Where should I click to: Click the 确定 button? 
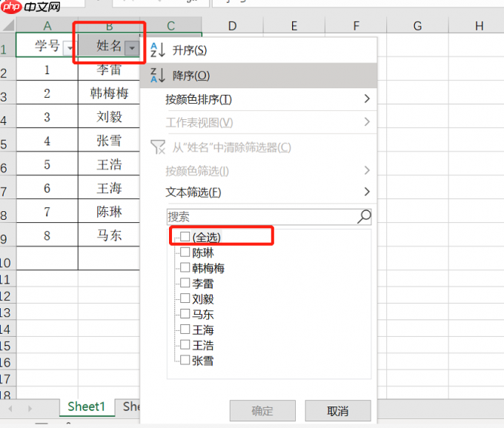[262, 411]
